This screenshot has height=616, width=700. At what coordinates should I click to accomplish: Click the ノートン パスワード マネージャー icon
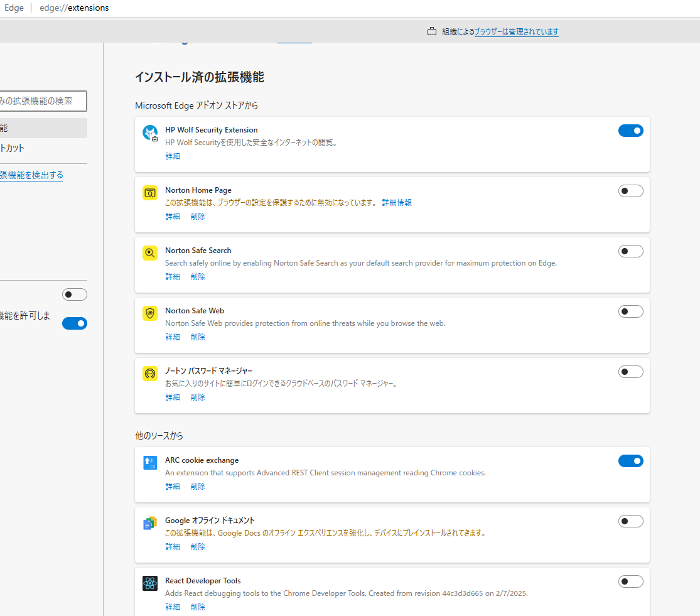(150, 374)
